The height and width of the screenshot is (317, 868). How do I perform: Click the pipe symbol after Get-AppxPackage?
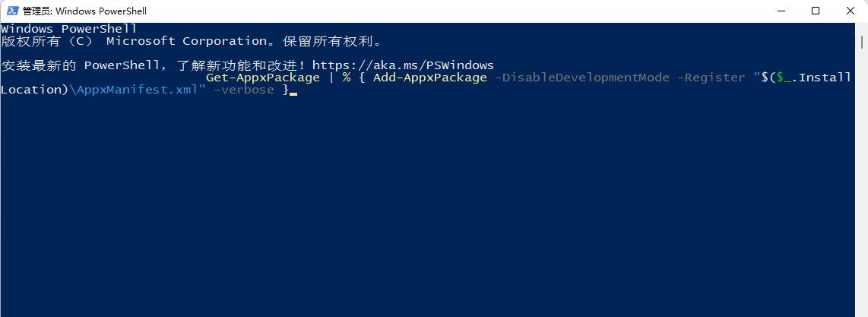click(x=331, y=78)
